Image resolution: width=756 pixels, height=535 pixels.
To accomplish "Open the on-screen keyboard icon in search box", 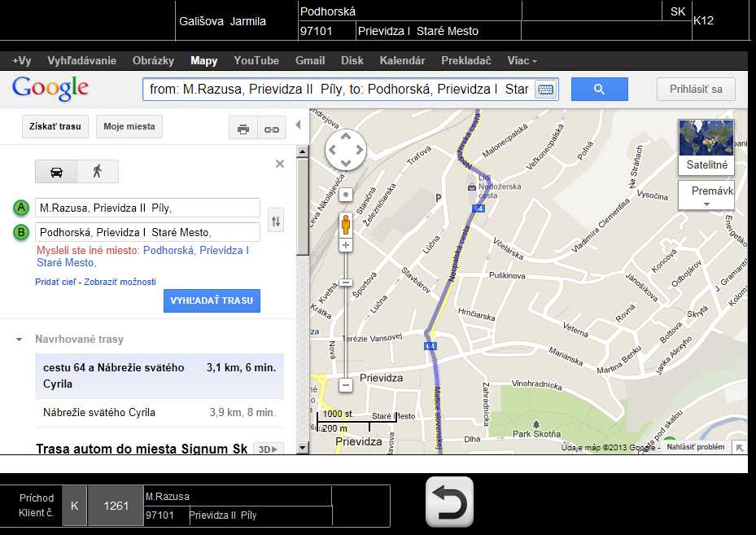I will pyautogui.click(x=545, y=90).
